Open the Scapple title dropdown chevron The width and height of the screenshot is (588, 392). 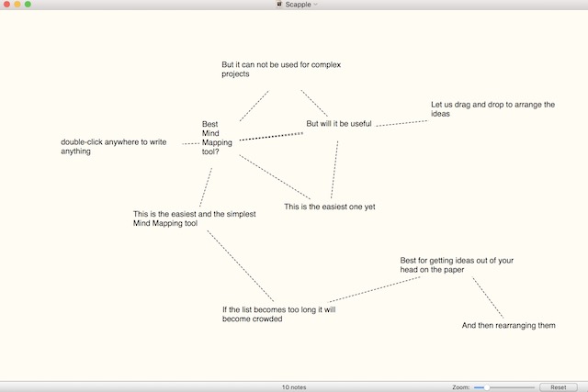(315, 5)
